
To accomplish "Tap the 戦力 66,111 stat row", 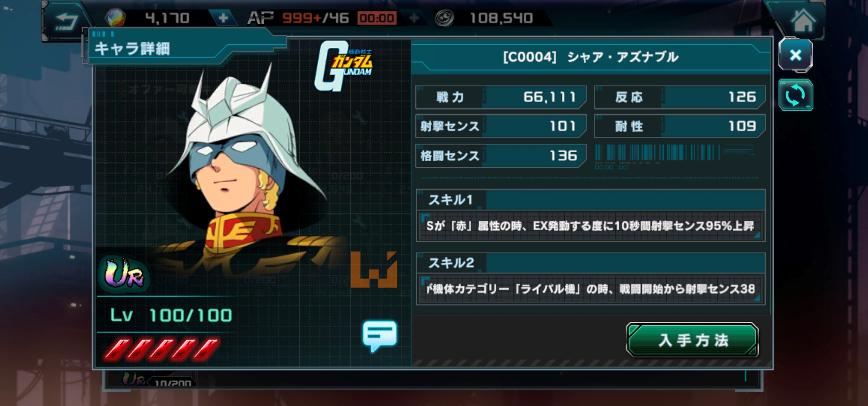I will (x=501, y=97).
